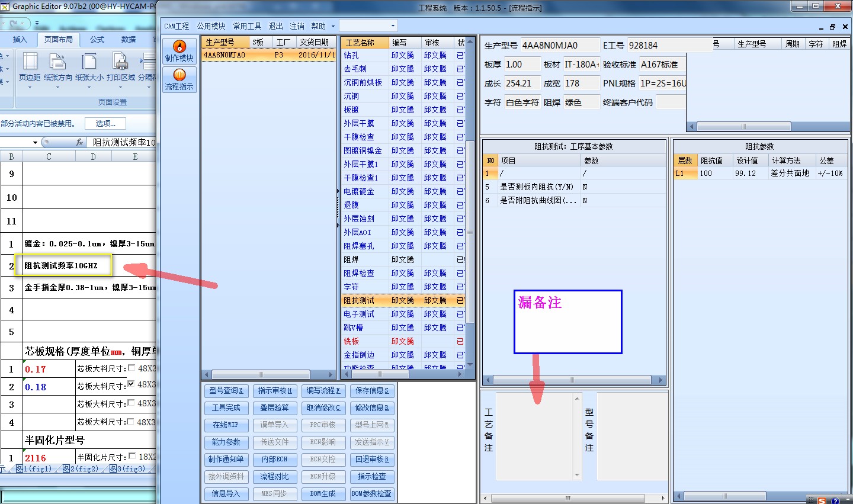Image resolution: width=853 pixels, height=504 pixels.
Task: Switch to the 公式 ribbon tab in Excel
Action: pos(97,40)
